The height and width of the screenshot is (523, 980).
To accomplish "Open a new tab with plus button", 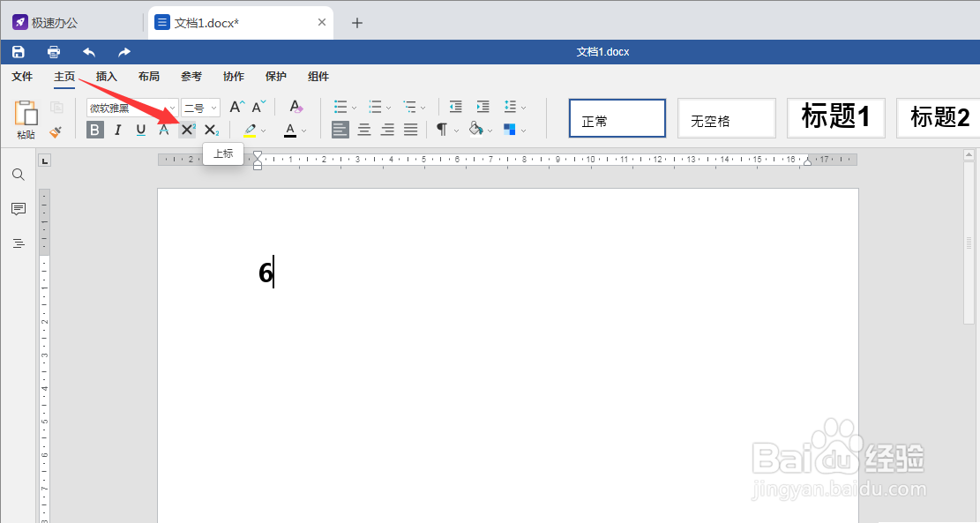I will (357, 23).
